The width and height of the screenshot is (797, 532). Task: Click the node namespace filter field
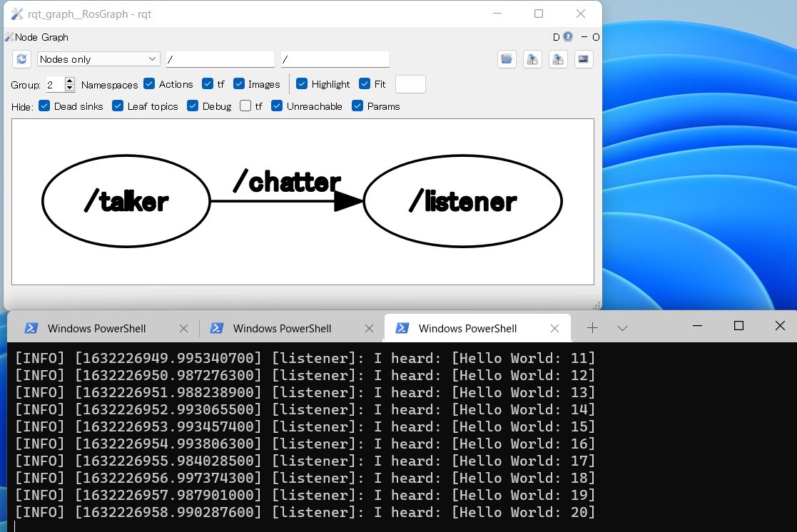220,59
